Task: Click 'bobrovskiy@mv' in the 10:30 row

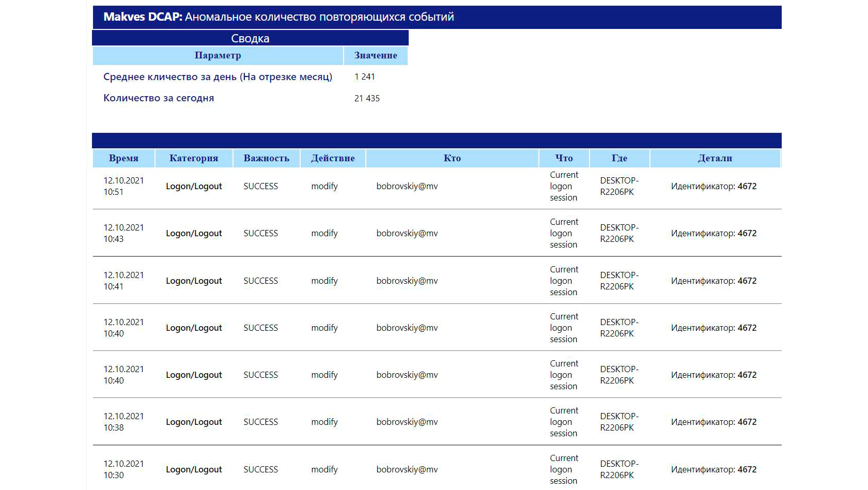Action: pyautogui.click(x=407, y=469)
